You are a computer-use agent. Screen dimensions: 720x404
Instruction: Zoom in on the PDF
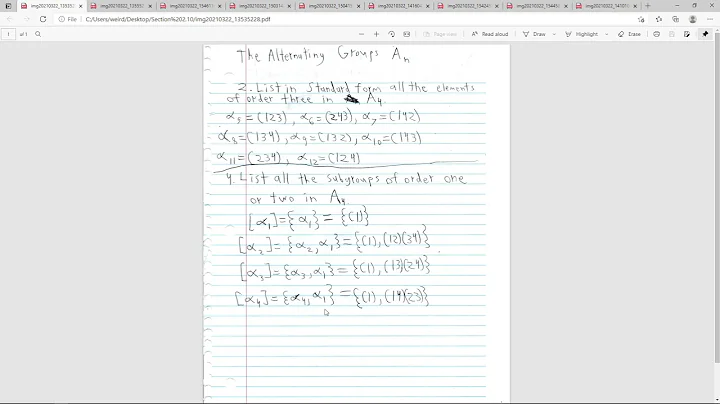376,34
